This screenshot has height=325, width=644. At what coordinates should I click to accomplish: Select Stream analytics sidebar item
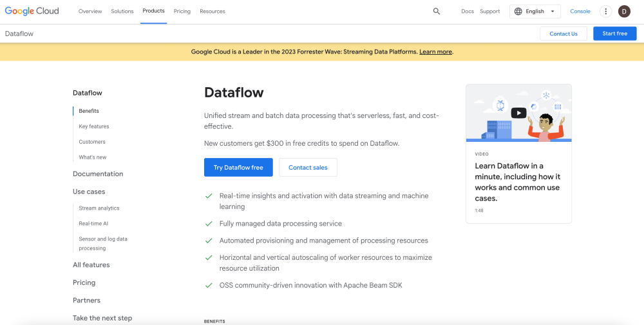click(99, 208)
